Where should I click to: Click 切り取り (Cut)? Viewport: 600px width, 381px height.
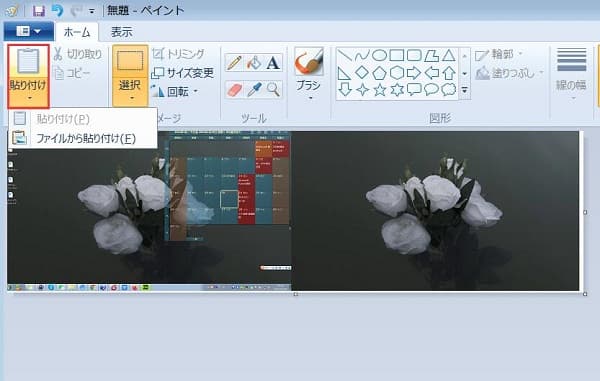78,54
